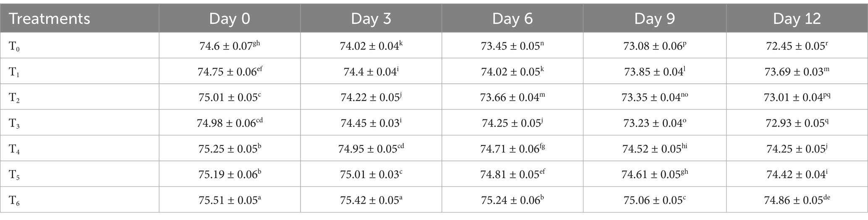Image resolution: width=868 pixels, height=220 pixels.
Task: Click the T4 row label
Action: (14, 149)
